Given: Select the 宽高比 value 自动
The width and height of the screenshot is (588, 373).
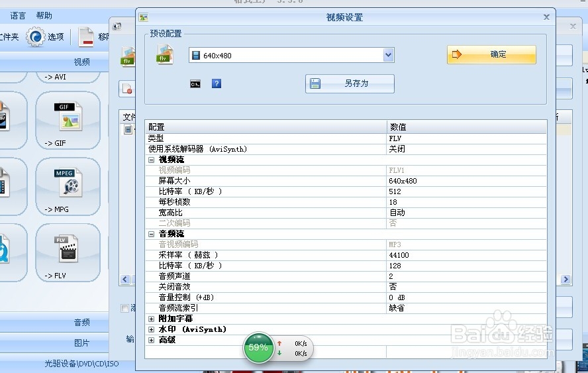Looking at the screenshot, I should coord(397,213).
